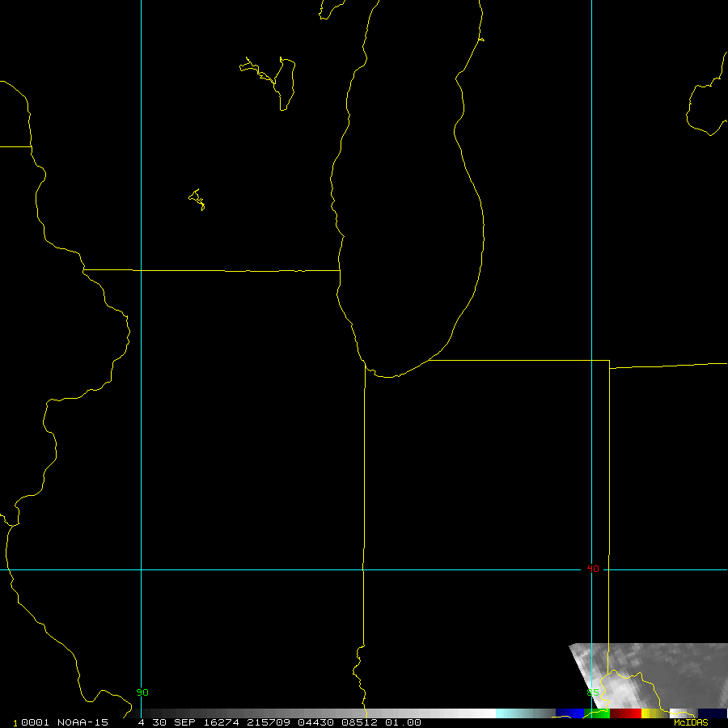The width and height of the screenshot is (728, 728).
Task: Select the 04430 value in the status line
Action: coord(315,722)
